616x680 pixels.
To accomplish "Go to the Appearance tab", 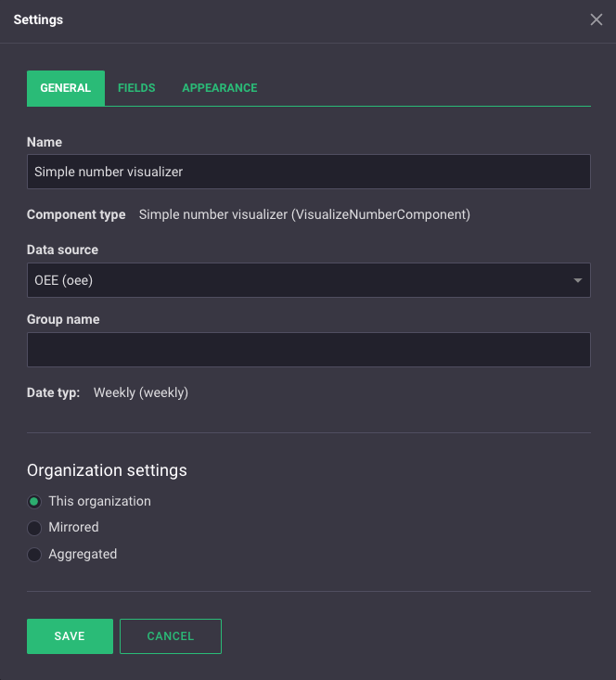I will [220, 88].
